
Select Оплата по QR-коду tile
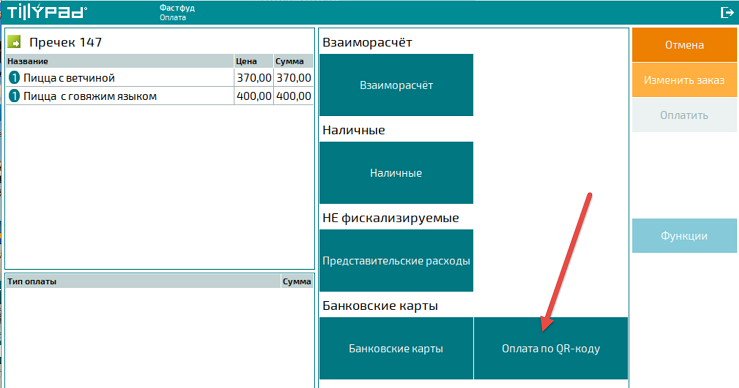tap(551, 348)
